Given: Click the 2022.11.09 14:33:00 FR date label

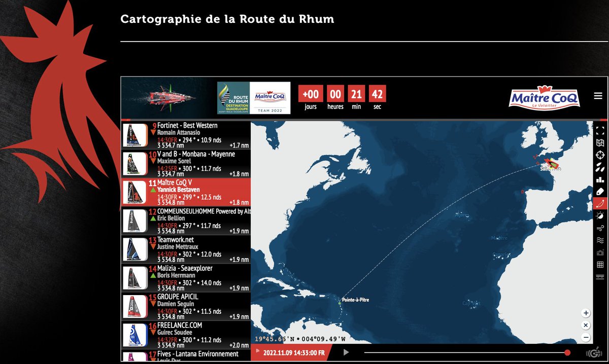Looking at the screenshot, I should (x=294, y=352).
